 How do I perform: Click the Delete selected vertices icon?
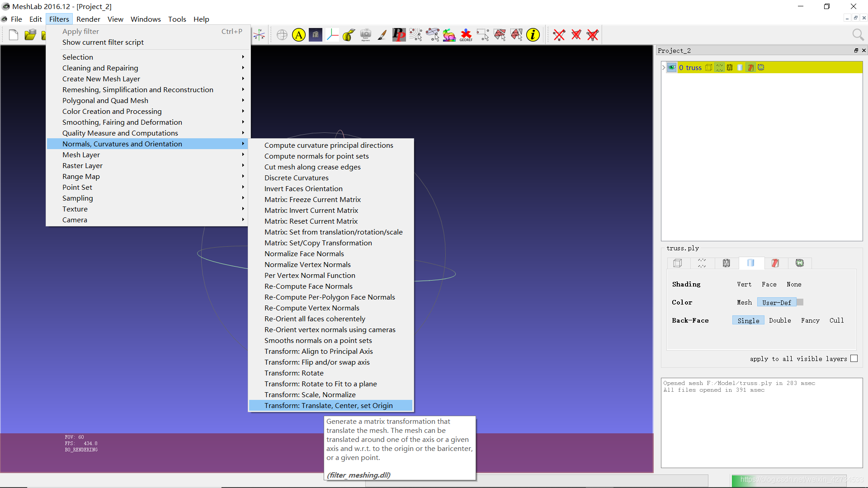559,35
